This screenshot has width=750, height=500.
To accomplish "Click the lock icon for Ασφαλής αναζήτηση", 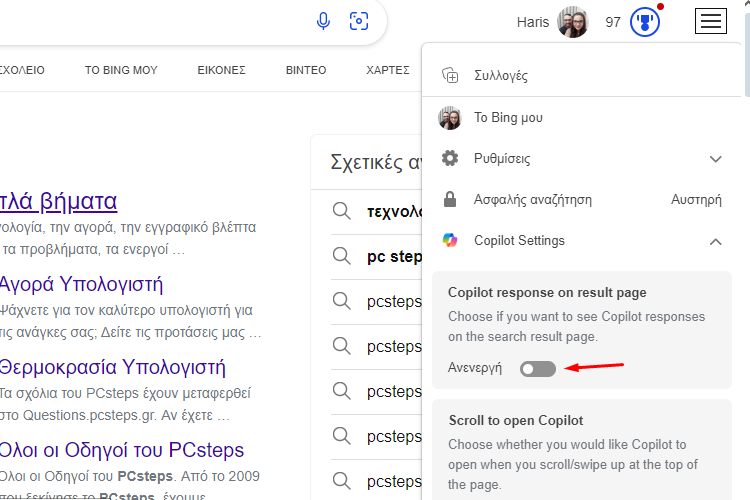I will [x=450, y=199].
